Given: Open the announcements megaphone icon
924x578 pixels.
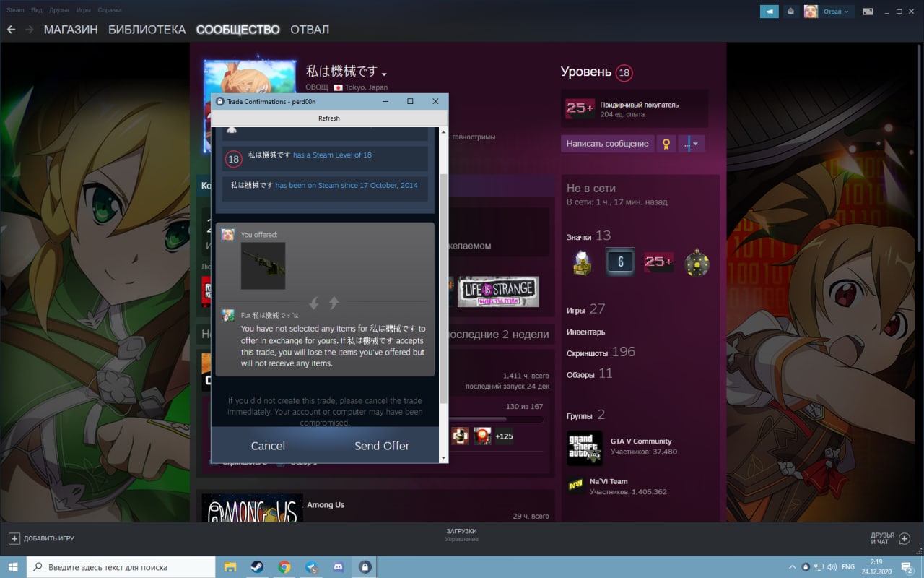Looking at the screenshot, I should [x=770, y=11].
